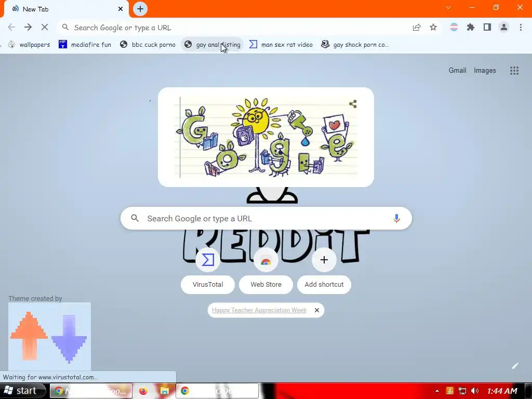The height and width of the screenshot is (399, 532).
Task: Share the Google Doodle
Action: tap(353, 104)
